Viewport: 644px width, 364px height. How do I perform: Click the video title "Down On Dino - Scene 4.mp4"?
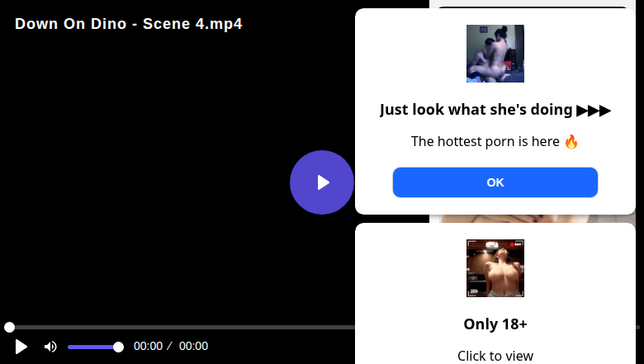(128, 24)
